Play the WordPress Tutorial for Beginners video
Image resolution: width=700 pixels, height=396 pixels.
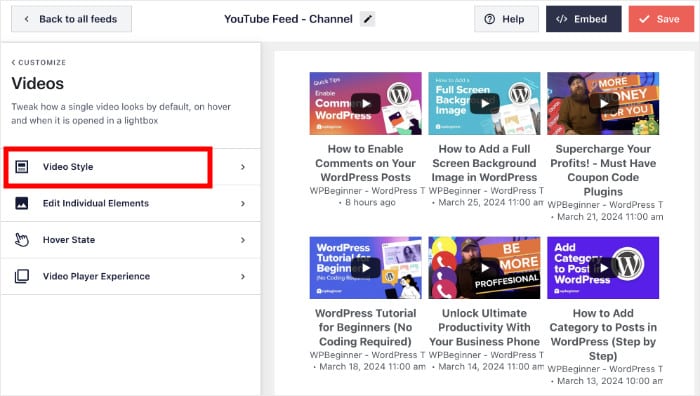(x=366, y=268)
